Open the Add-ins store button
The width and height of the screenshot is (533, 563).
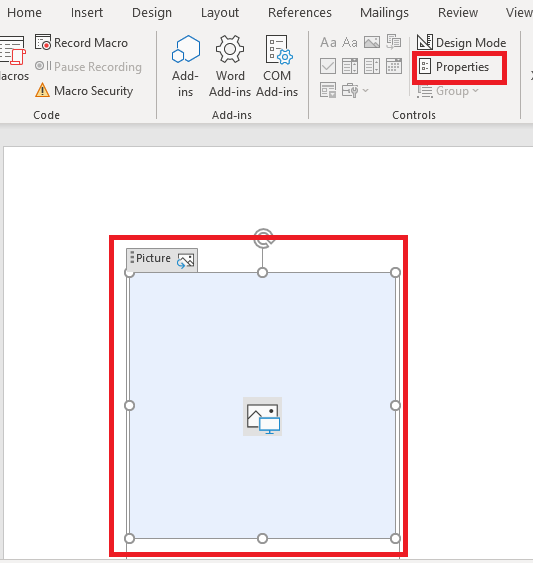click(x=185, y=66)
